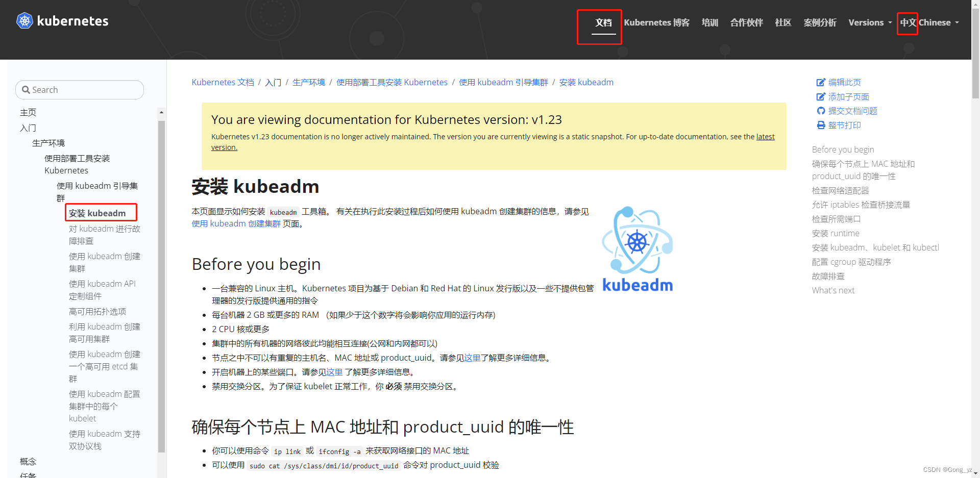Open the 培训 menu item
Screen dimensions: 980x478
[x=710, y=22]
